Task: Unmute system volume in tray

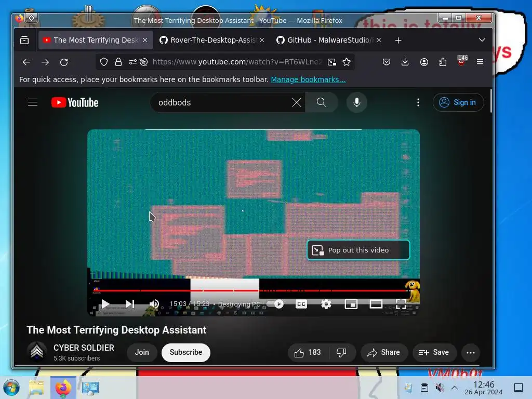Action: click(x=440, y=388)
